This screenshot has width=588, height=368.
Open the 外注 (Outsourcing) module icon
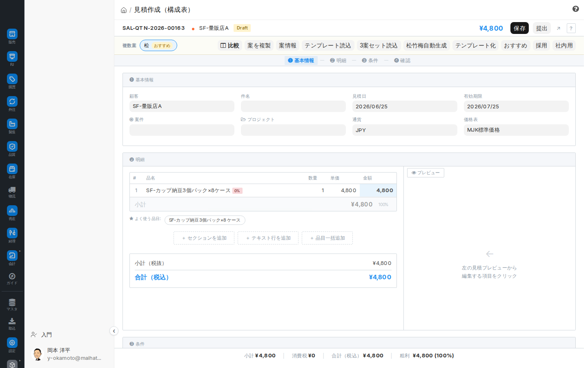click(x=12, y=101)
